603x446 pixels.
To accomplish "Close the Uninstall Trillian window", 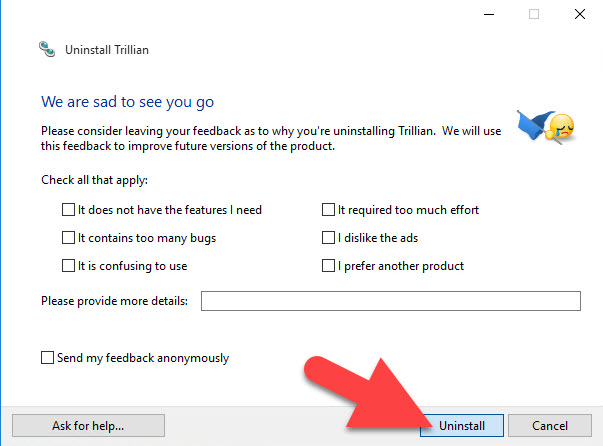I will point(580,15).
